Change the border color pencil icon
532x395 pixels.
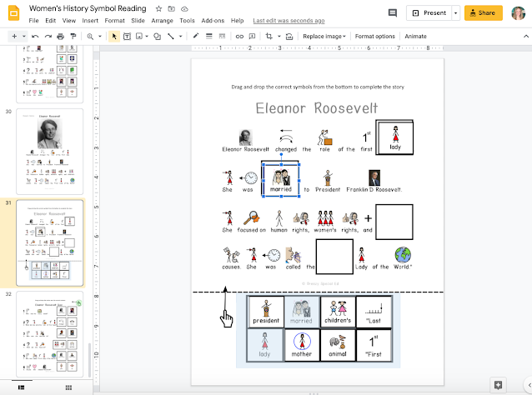pos(196,37)
